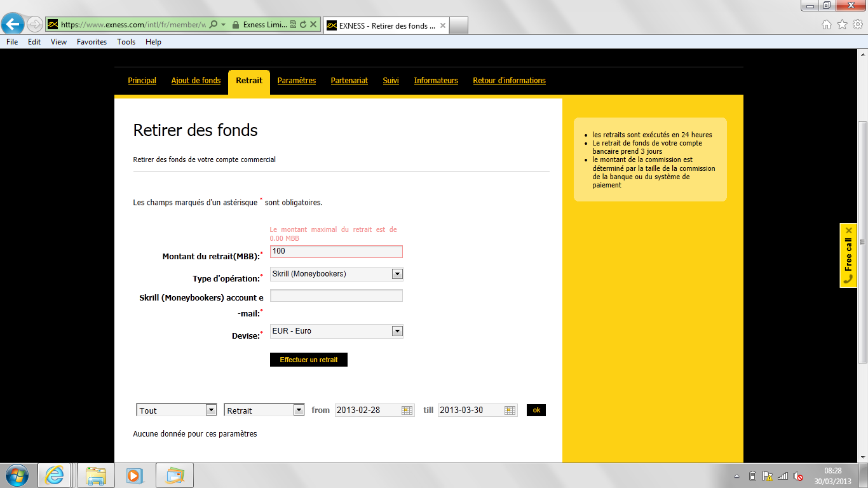The image size is (868, 488).
Task: Click the Skrill account e-mail input field
Action: (336, 295)
